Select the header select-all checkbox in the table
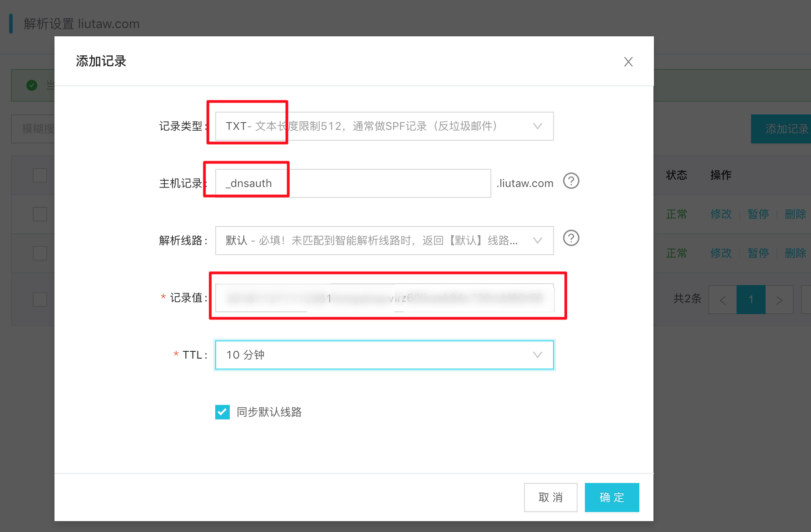This screenshot has width=811, height=532. tap(40, 175)
